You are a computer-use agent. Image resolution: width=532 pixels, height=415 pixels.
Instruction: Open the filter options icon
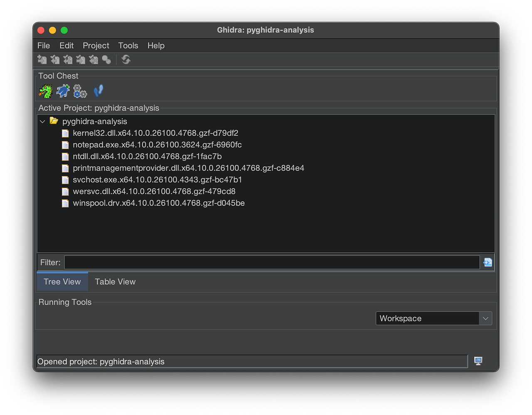(x=488, y=263)
